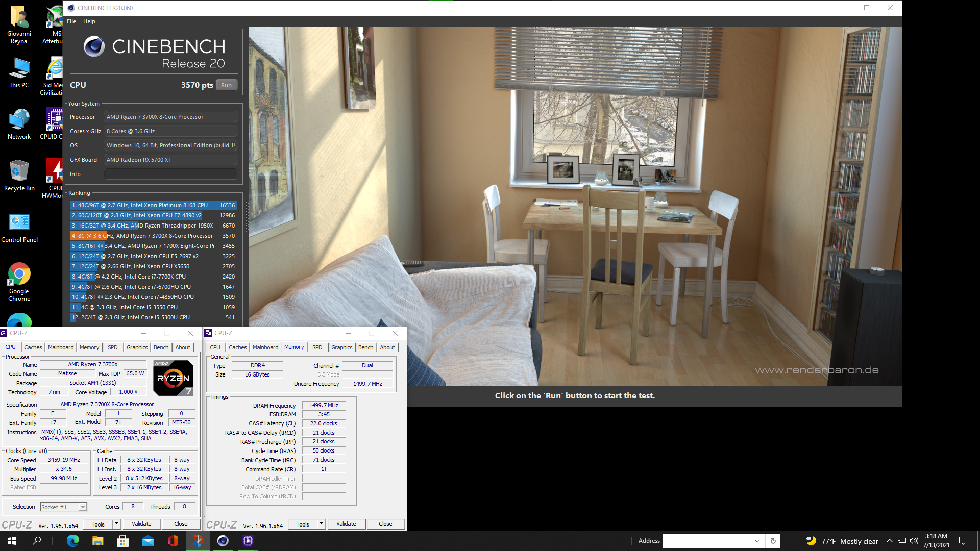Open weather widget showing 77°F

tap(842, 541)
